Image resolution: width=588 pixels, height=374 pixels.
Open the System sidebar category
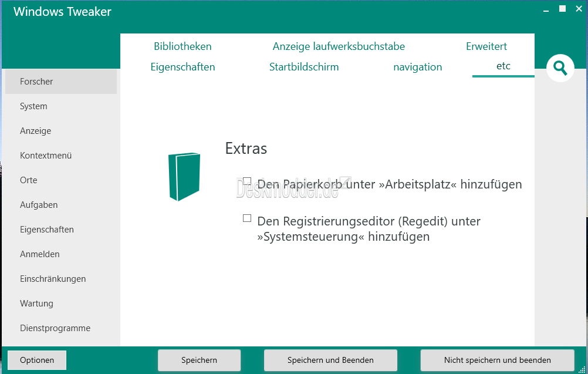click(x=61, y=106)
